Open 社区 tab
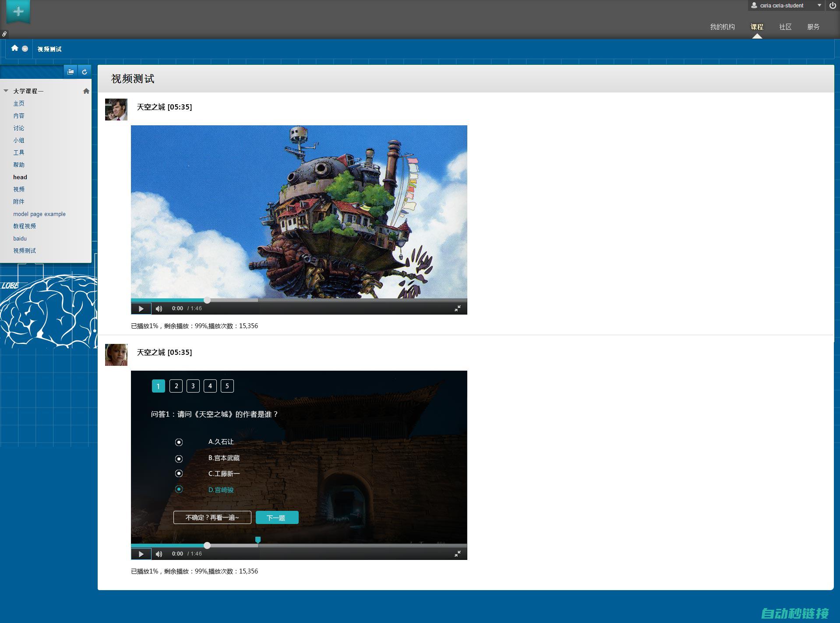Image resolution: width=840 pixels, height=623 pixels. pyautogui.click(x=785, y=27)
